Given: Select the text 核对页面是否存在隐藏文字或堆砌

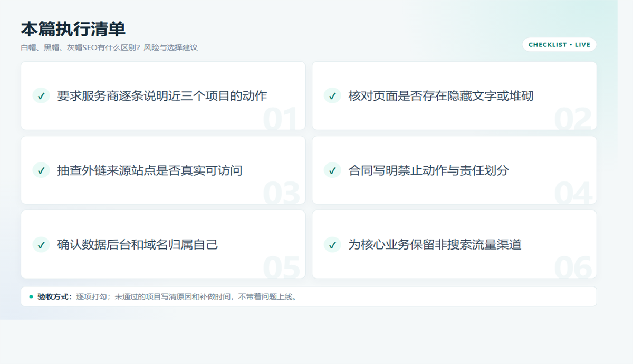Looking at the screenshot, I should (441, 95).
